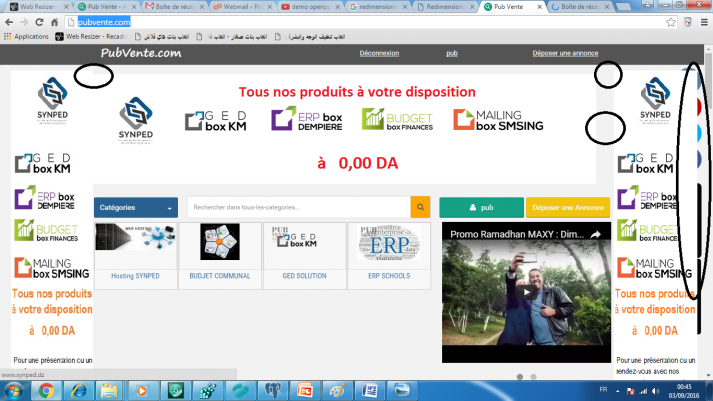Open PowerPoint from the taskbar
Viewport: 713px width, 401px height.
(305, 391)
